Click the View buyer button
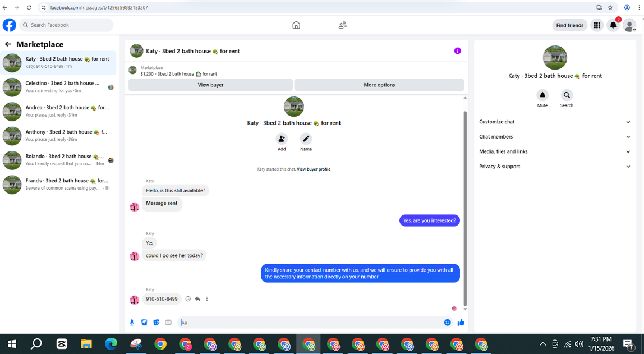644x354 pixels. [x=211, y=85]
